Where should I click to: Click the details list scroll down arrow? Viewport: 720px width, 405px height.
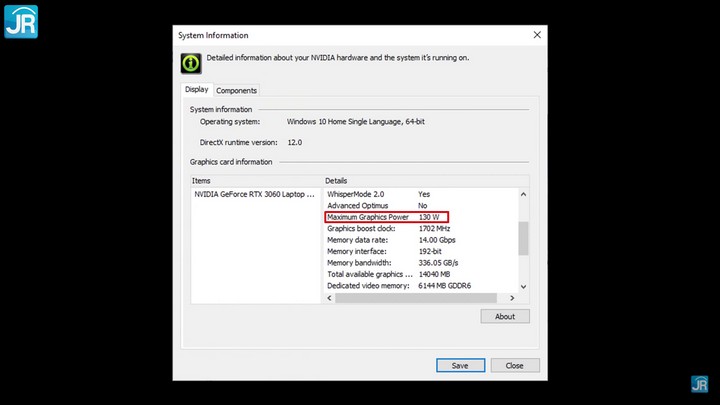[x=523, y=287]
